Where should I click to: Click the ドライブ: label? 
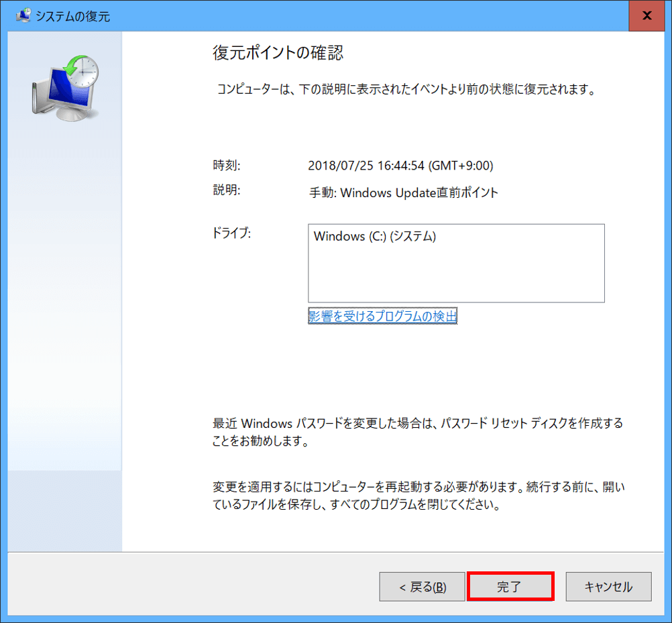231,233
